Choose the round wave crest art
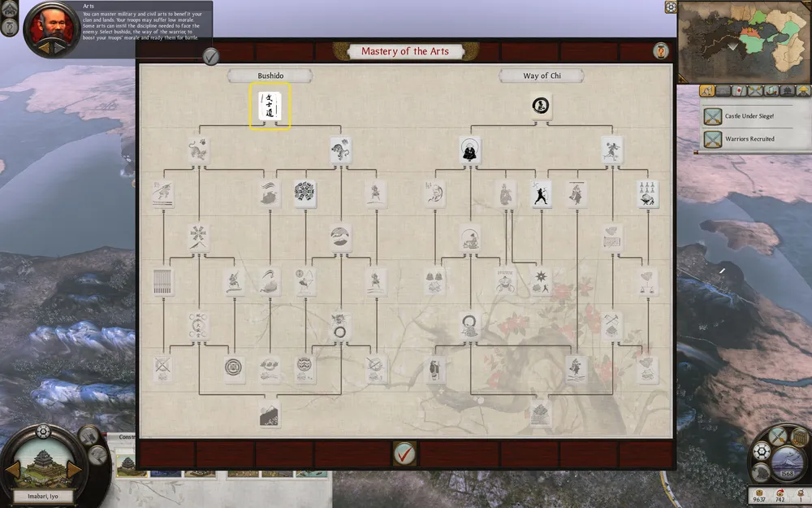This screenshot has width=812, height=508. point(305,370)
